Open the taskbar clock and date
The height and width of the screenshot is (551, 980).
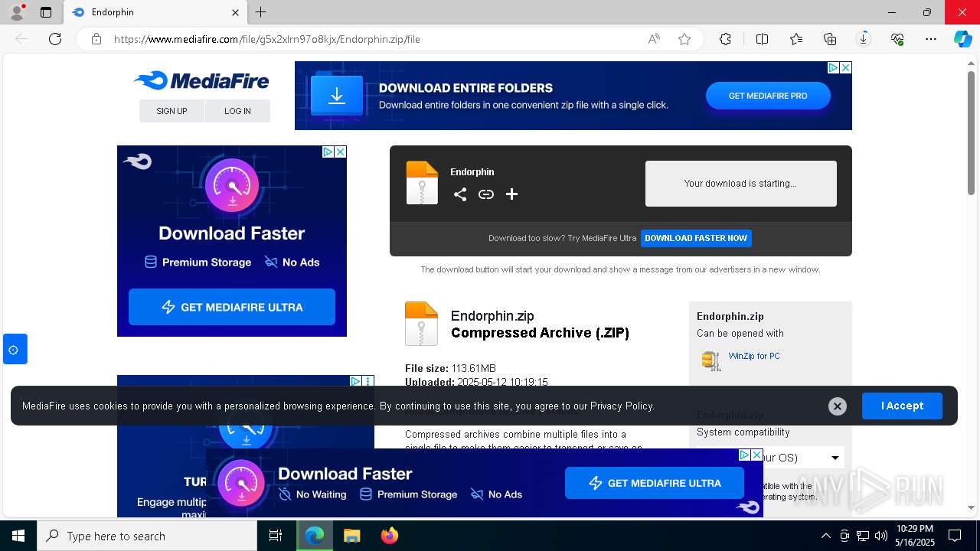915,536
